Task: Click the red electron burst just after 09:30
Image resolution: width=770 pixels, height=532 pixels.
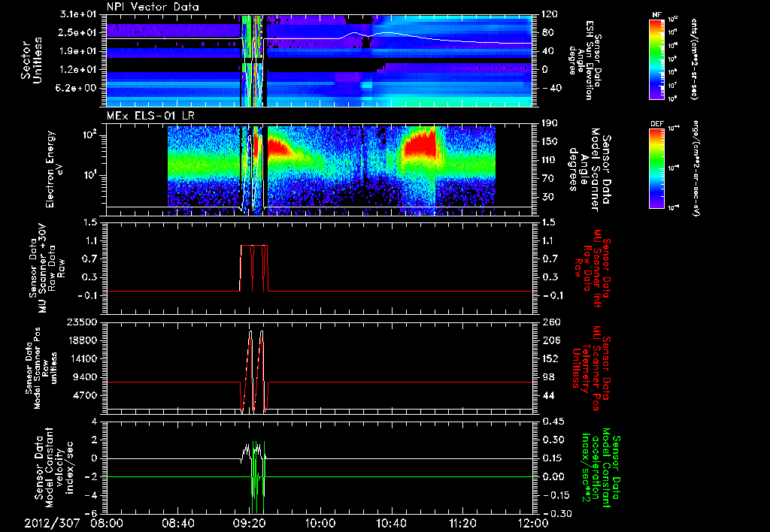Action: [x=279, y=147]
